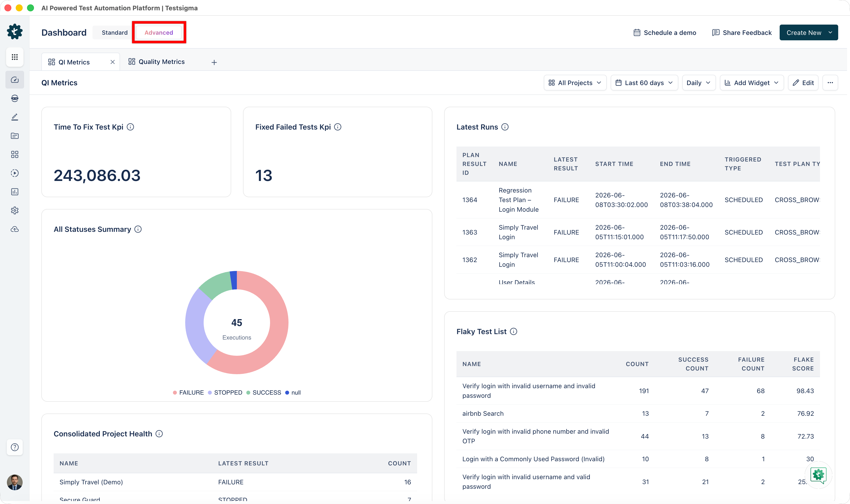Click the 243,086.03 KPI value
Viewport: 850px width, 504px height.
point(97,176)
